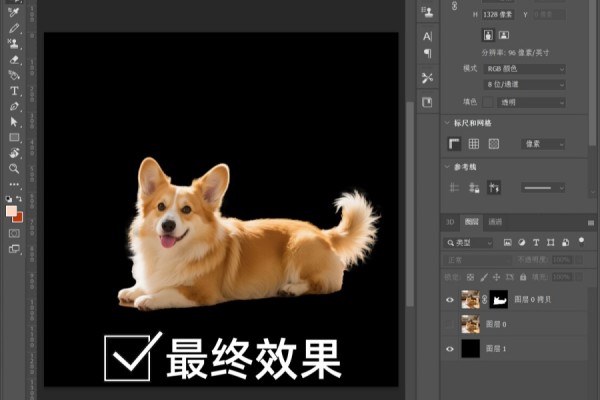The width and height of the screenshot is (600, 400).
Task: Select the layer mask thumbnail
Action: 499,300
